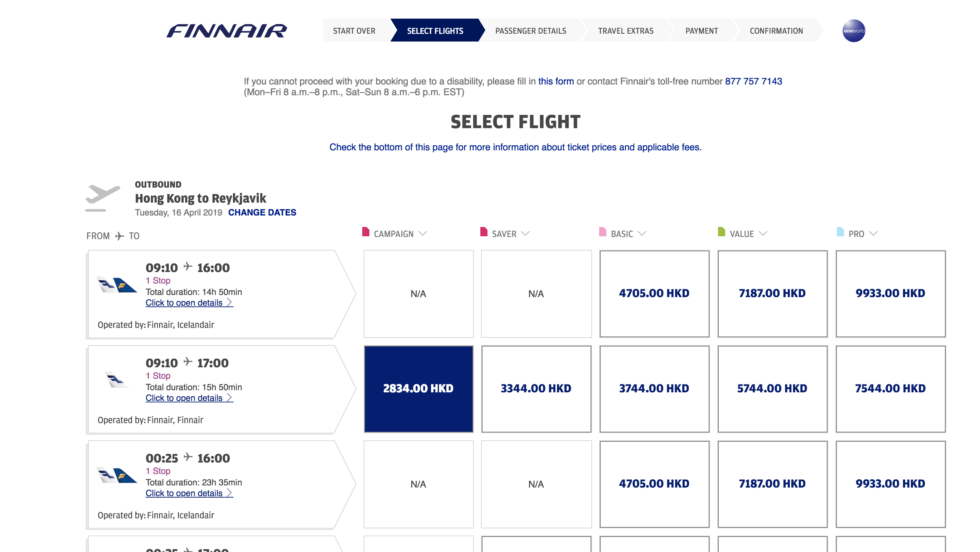This screenshot has height=552, width=980.
Task: Click the light blue Pro fare tag icon
Action: click(x=840, y=232)
